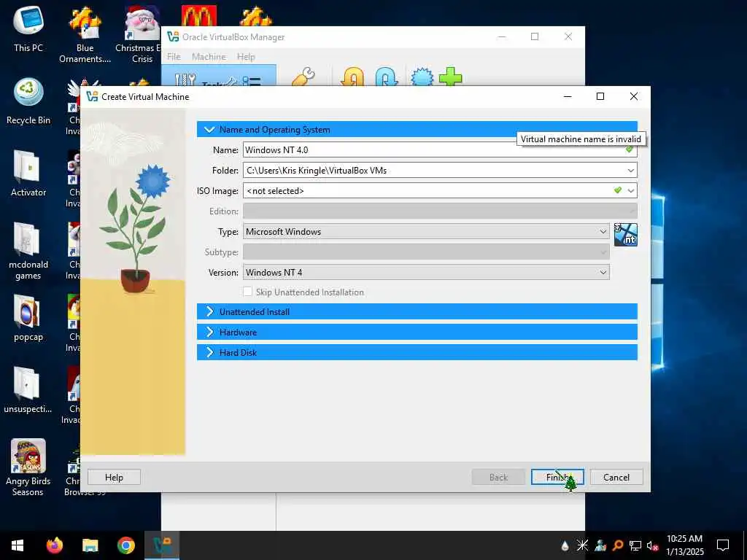
Task: Launch Firefox from the taskbar
Action: tap(54, 545)
